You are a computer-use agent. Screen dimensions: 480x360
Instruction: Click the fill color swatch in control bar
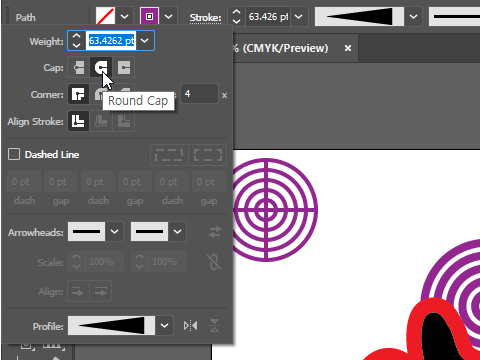pos(105,16)
